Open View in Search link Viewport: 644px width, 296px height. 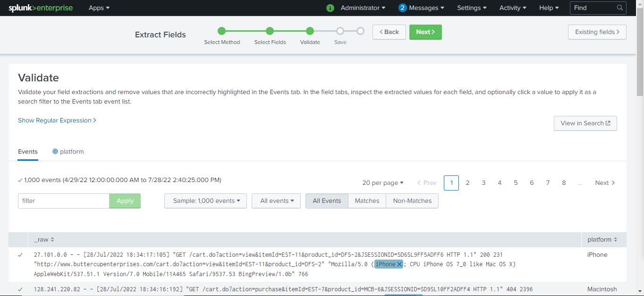[585, 123]
